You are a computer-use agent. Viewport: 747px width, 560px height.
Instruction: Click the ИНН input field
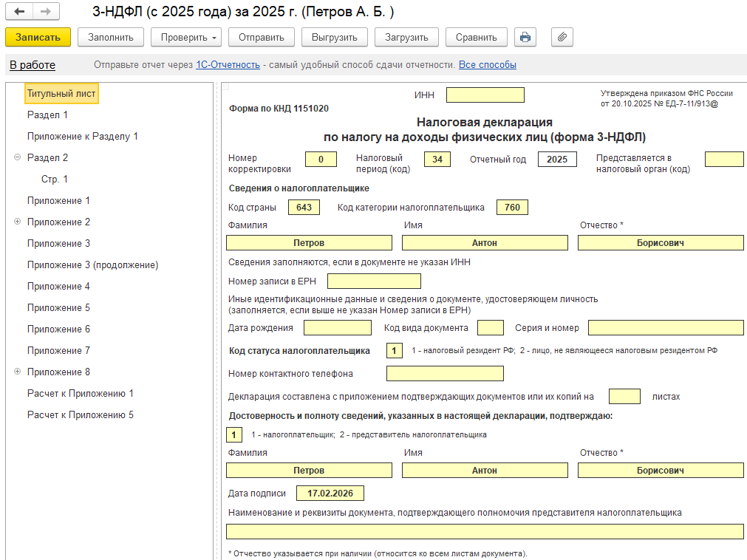click(x=485, y=95)
